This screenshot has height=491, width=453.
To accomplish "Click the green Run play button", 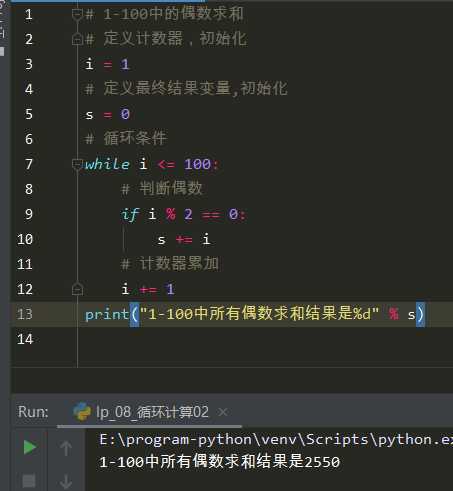I will [x=30, y=447].
